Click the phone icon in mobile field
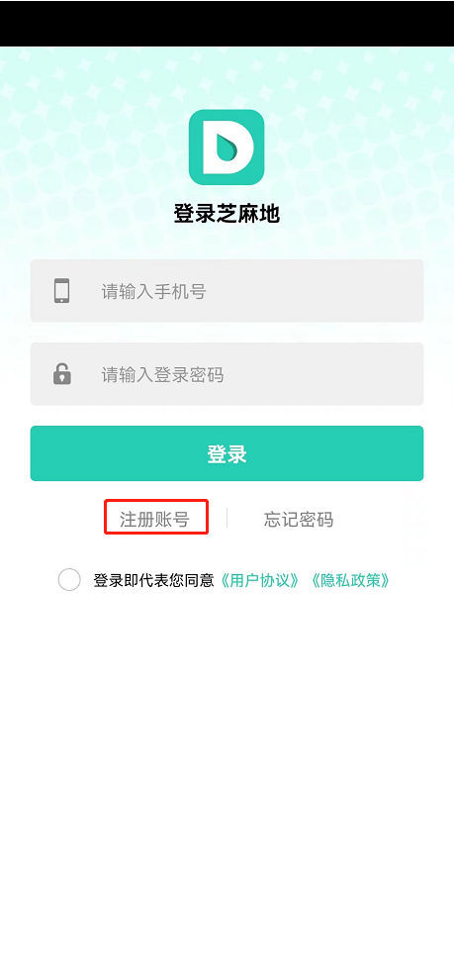This screenshot has width=454, height=980. tap(62, 291)
